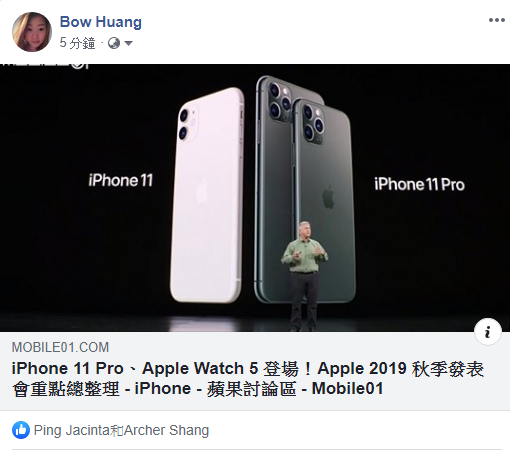
Task: Click dual camera on white iPhone
Action: tap(188, 124)
